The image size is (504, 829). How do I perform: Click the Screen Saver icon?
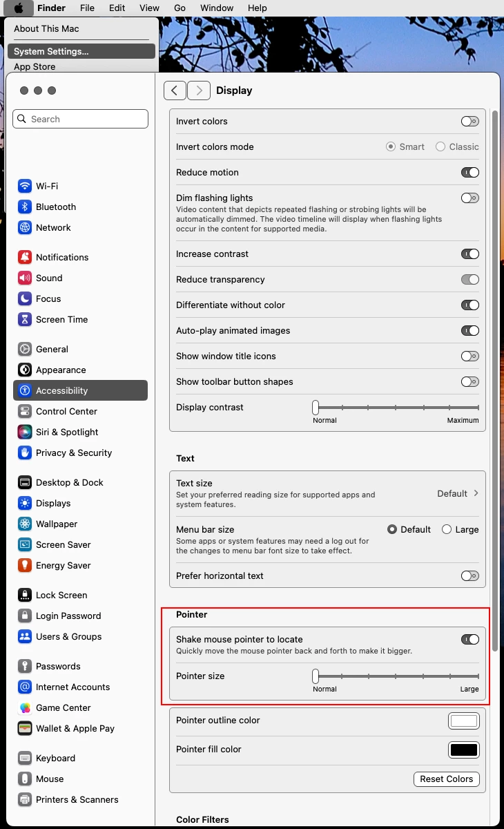(x=25, y=544)
